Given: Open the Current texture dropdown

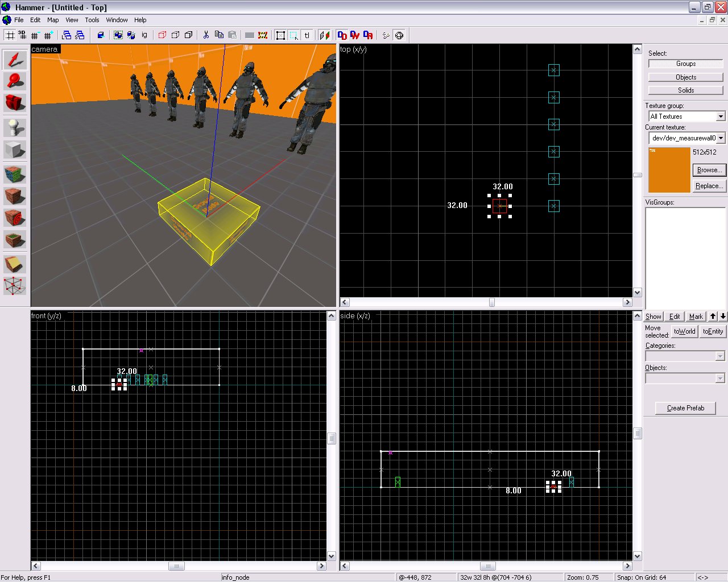Looking at the screenshot, I should [721, 138].
